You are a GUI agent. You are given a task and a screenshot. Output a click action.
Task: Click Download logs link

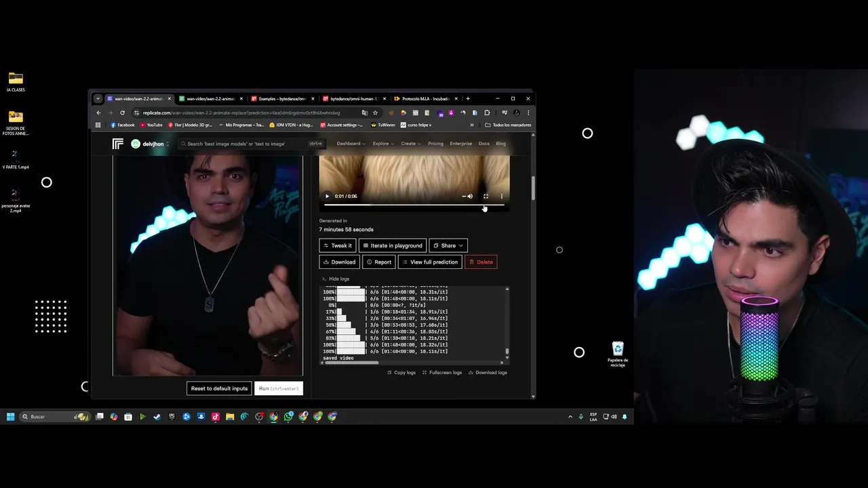tap(488, 372)
